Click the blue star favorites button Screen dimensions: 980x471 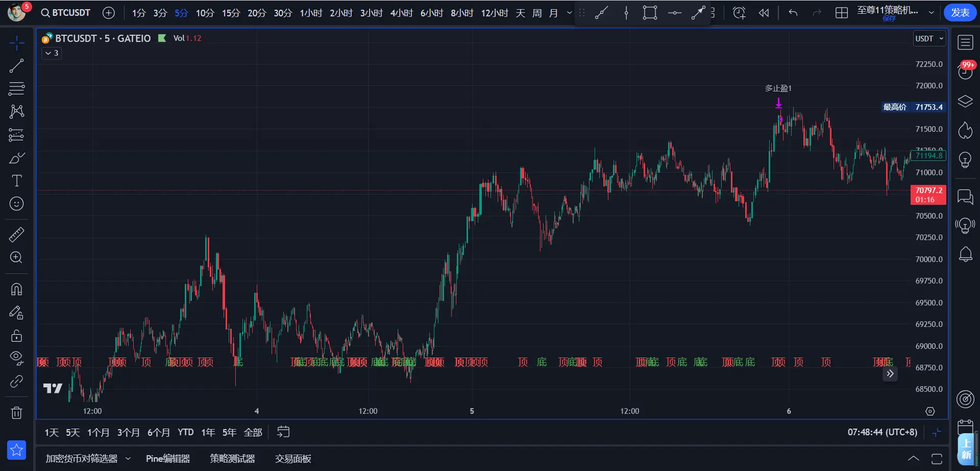pyautogui.click(x=16, y=450)
